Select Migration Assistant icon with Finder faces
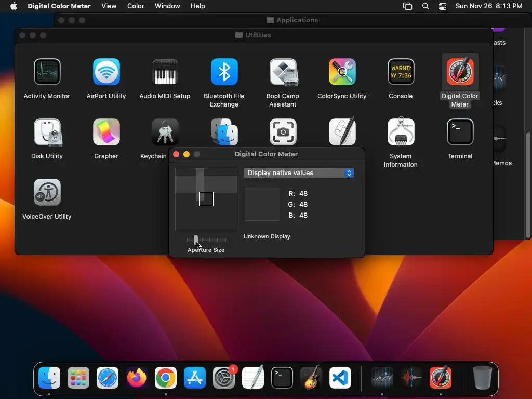The width and height of the screenshot is (532, 399). coord(224,132)
